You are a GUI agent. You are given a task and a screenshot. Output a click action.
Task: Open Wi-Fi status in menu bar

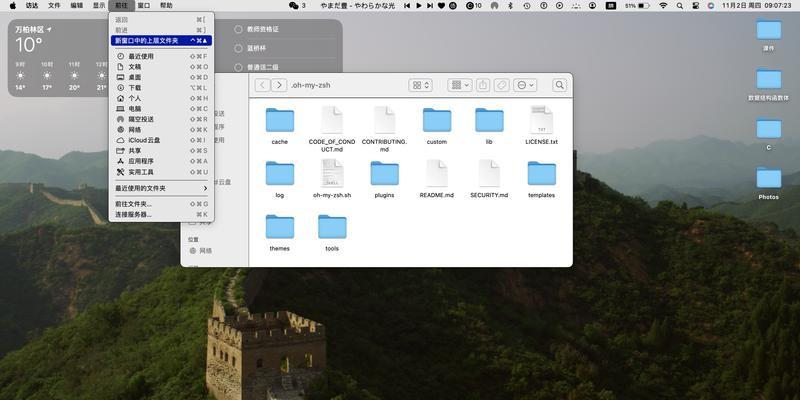[x=663, y=6]
